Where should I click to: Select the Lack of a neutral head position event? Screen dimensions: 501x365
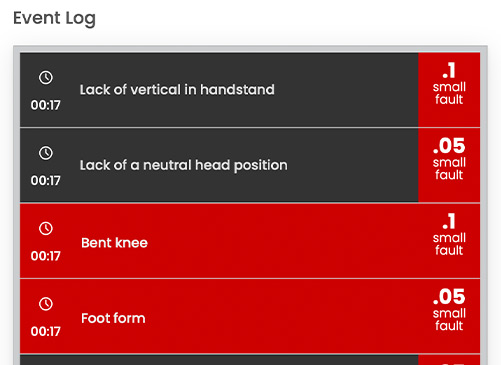tap(219, 165)
